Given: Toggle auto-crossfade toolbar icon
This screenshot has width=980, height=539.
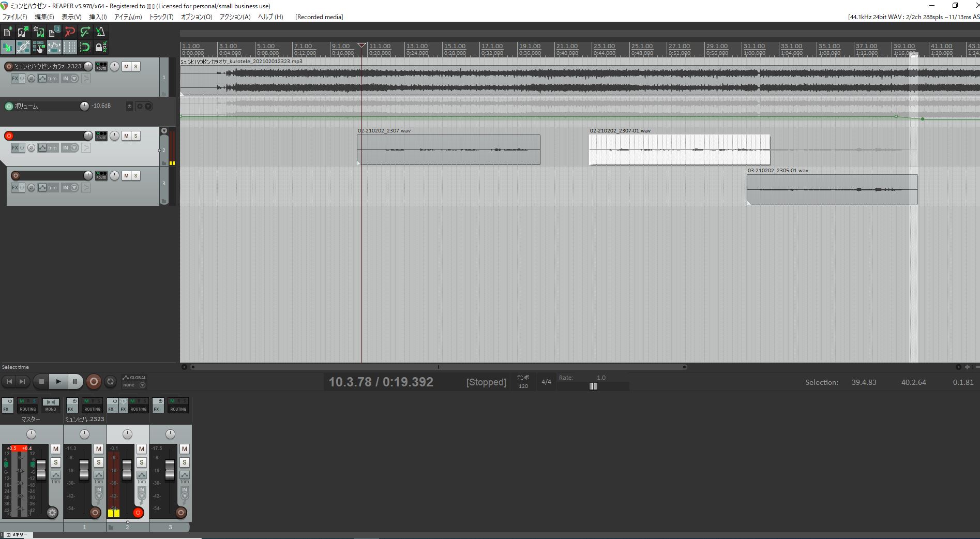Looking at the screenshot, I should click(x=8, y=48).
